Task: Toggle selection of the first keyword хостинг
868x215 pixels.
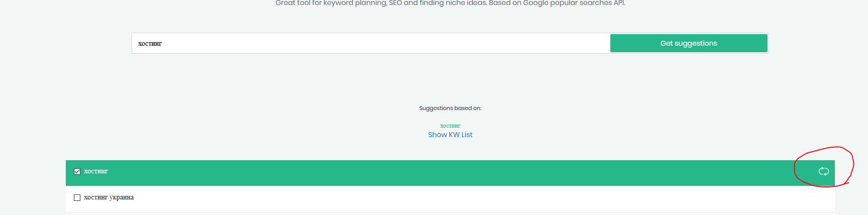Action: tap(77, 171)
